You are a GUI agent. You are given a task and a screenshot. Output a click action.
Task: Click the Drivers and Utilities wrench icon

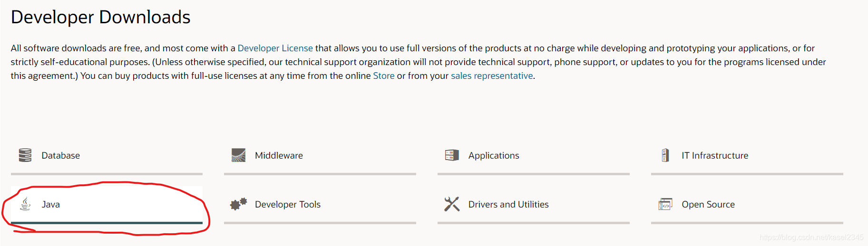(x=452, y=204)
